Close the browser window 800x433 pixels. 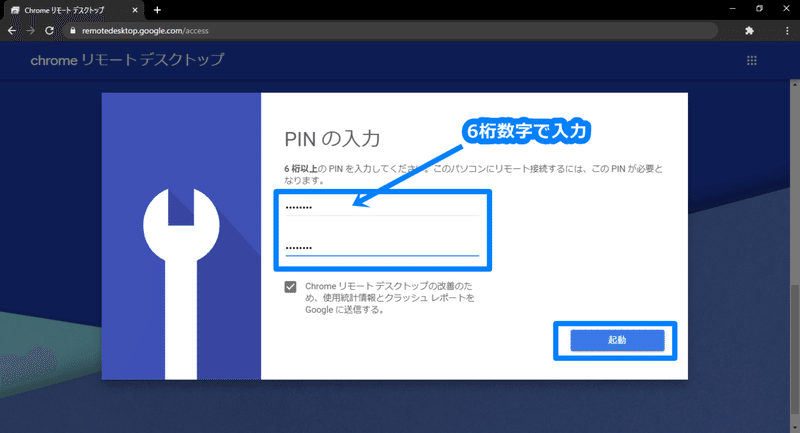[x=786, y=9]
